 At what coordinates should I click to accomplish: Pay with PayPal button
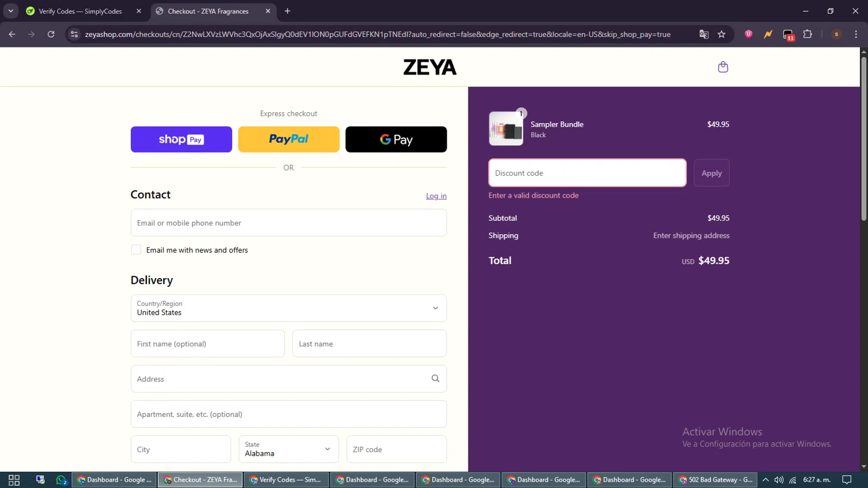pyautogui.click(x=289, y=139)
